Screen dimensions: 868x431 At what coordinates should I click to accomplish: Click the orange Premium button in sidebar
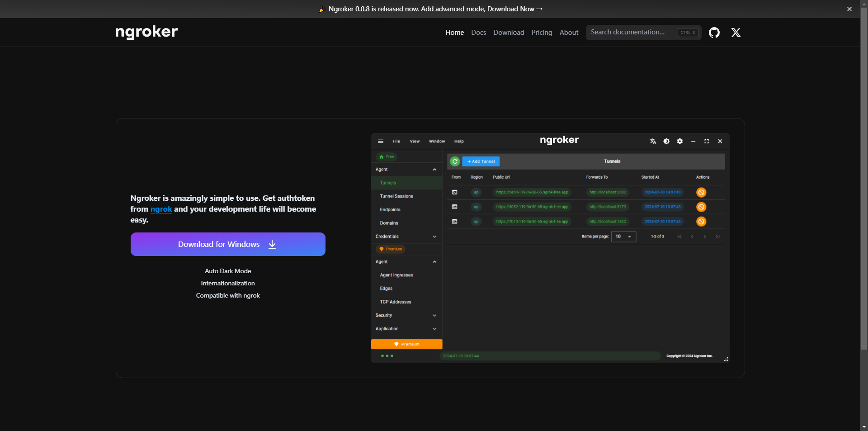[406, 344]
